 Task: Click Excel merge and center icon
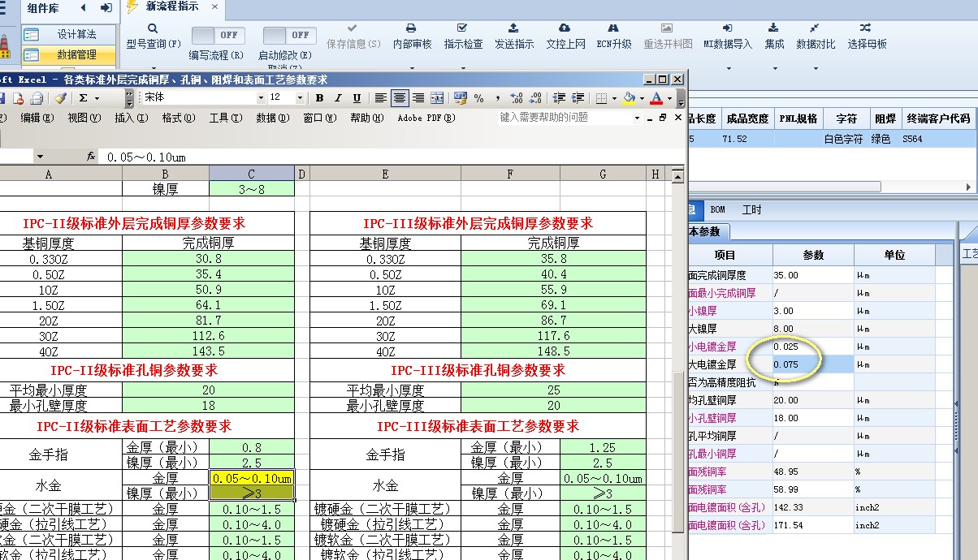(437, 98)
